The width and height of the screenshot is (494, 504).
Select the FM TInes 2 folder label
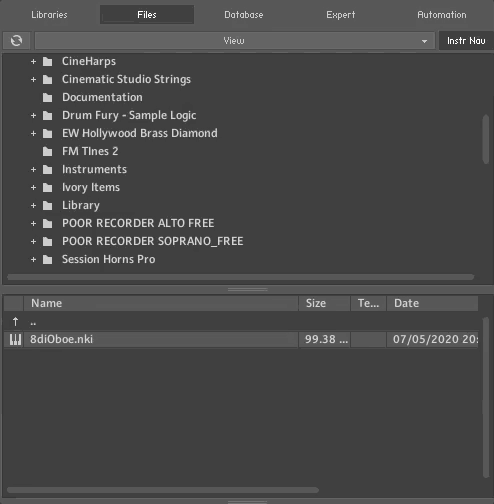point(90,151)
